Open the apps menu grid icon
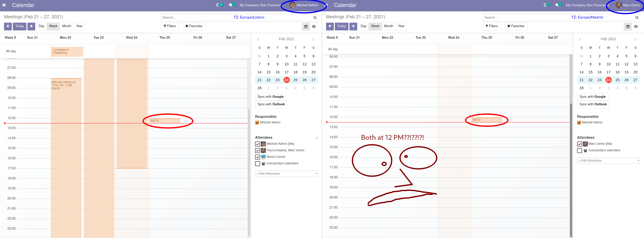The width and height of the screenshot is (644, 238). coord(4,5)
